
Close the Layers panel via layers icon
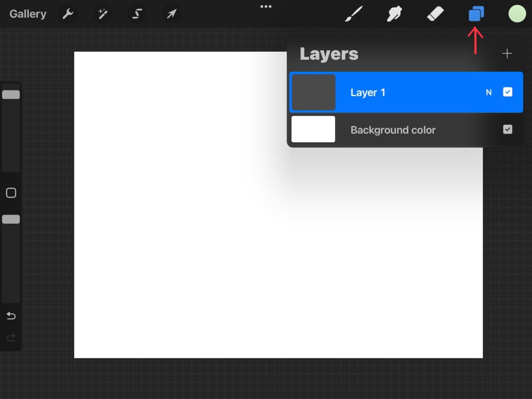(x=476, y=14)
